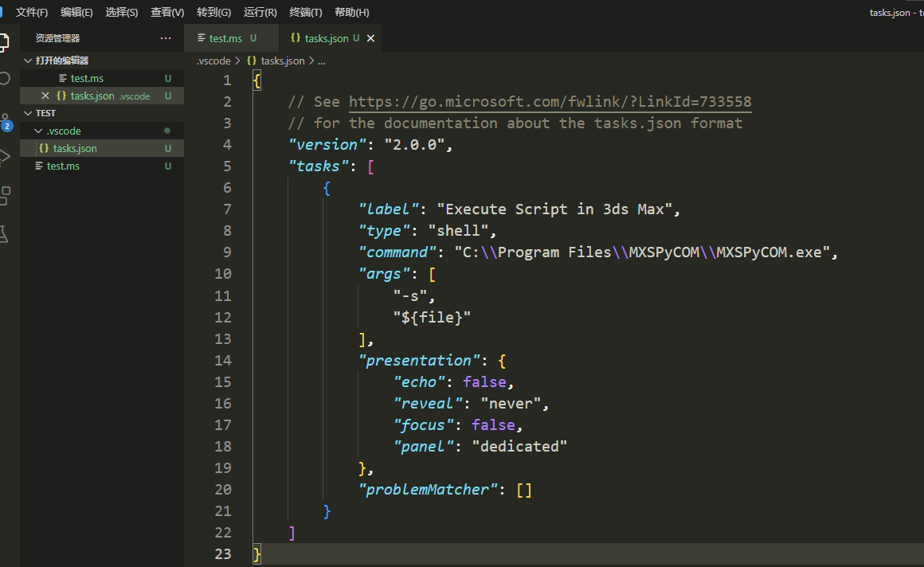Click the "-s" argument string
924x567 pixels.
coord(410,296)
